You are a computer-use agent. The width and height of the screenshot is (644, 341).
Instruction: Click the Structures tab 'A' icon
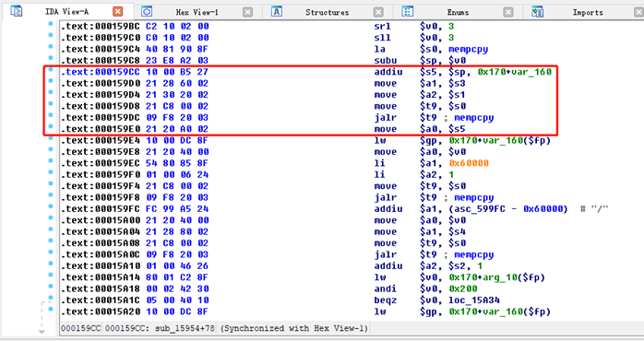[277, 11]
